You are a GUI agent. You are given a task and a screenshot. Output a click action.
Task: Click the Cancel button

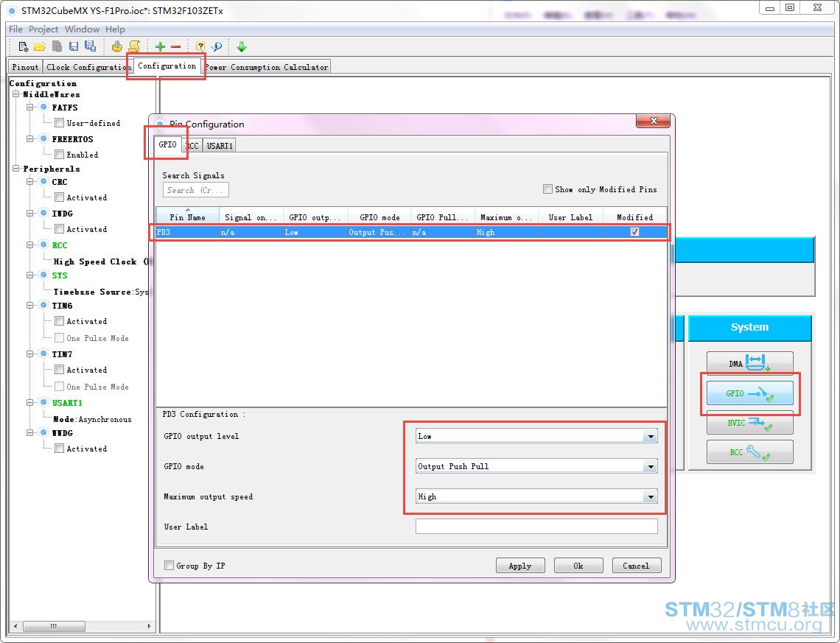click(x=637, y=566)
